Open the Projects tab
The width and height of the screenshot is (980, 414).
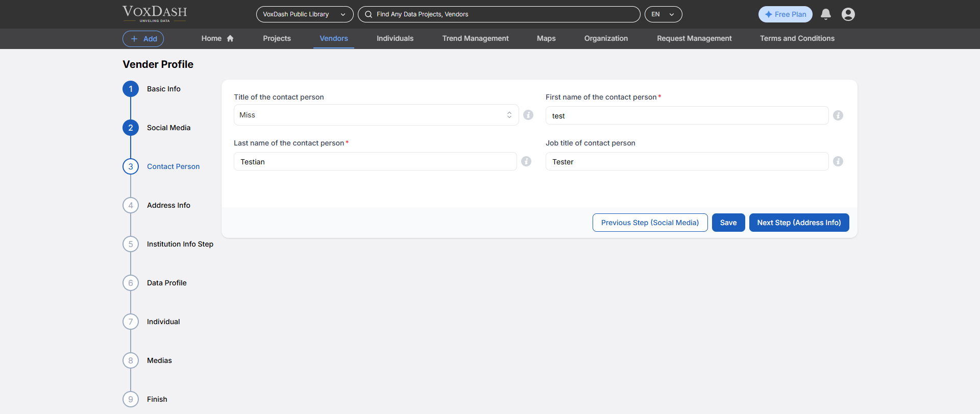pos(277,38)
